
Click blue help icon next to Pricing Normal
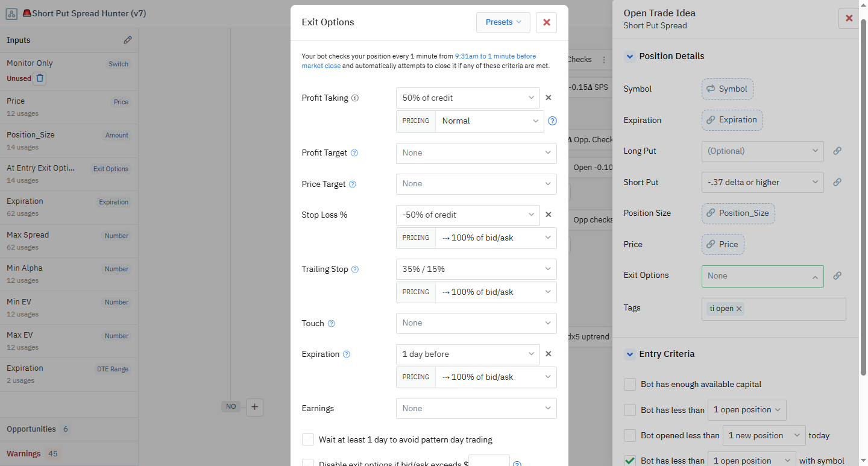[552, 121]
